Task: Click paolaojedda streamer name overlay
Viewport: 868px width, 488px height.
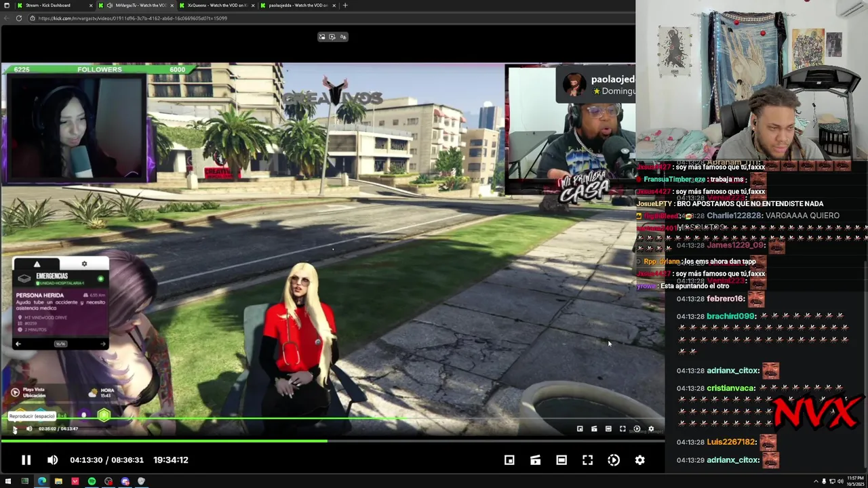Action: coord(613,79)
